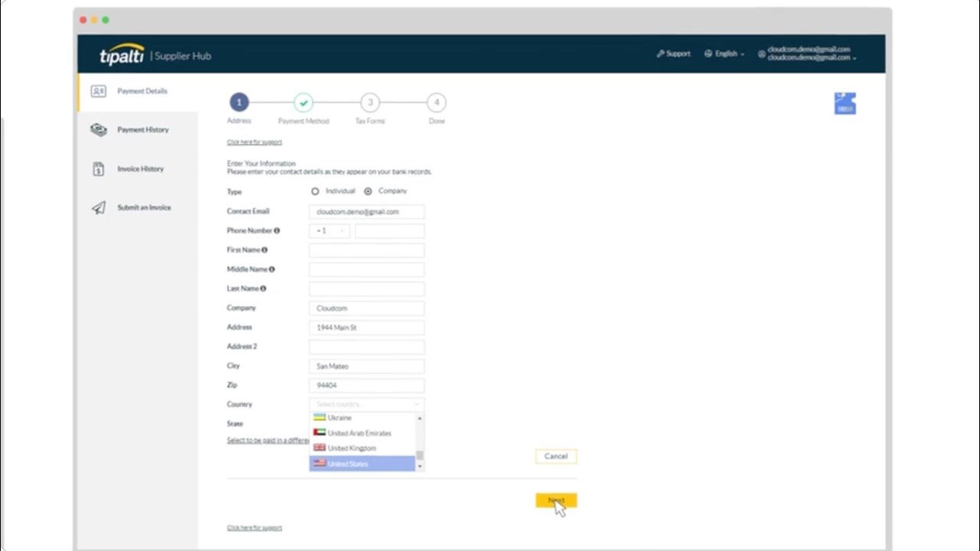This screenshot has height=551, width=980.
Task: Open Payment History using the money icon
Action: 98,129
